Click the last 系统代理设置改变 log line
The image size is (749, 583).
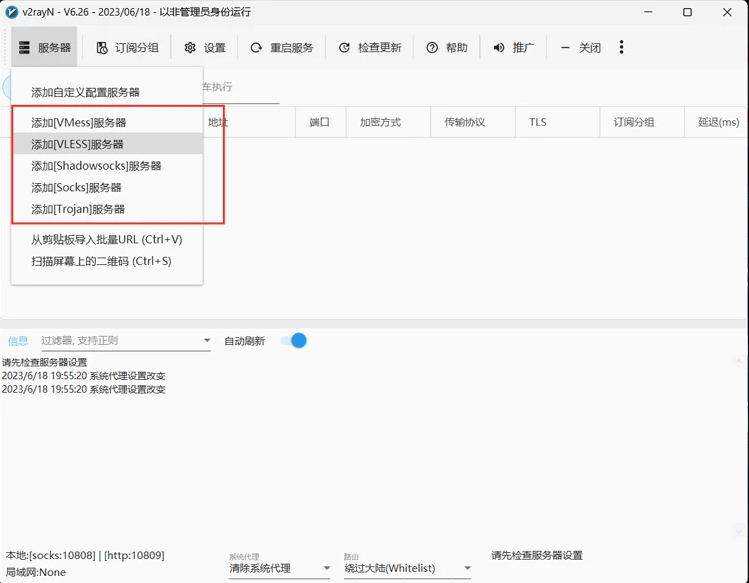coord(84,389)
